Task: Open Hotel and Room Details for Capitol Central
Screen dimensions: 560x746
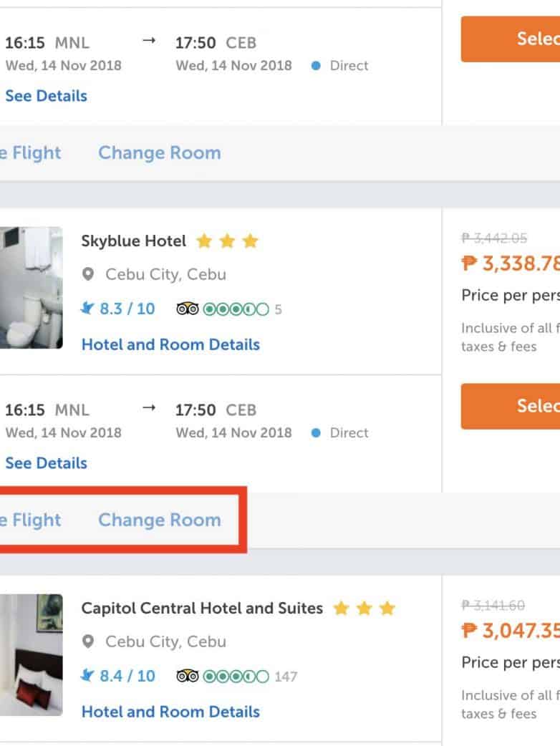Action: coord(170,712)
